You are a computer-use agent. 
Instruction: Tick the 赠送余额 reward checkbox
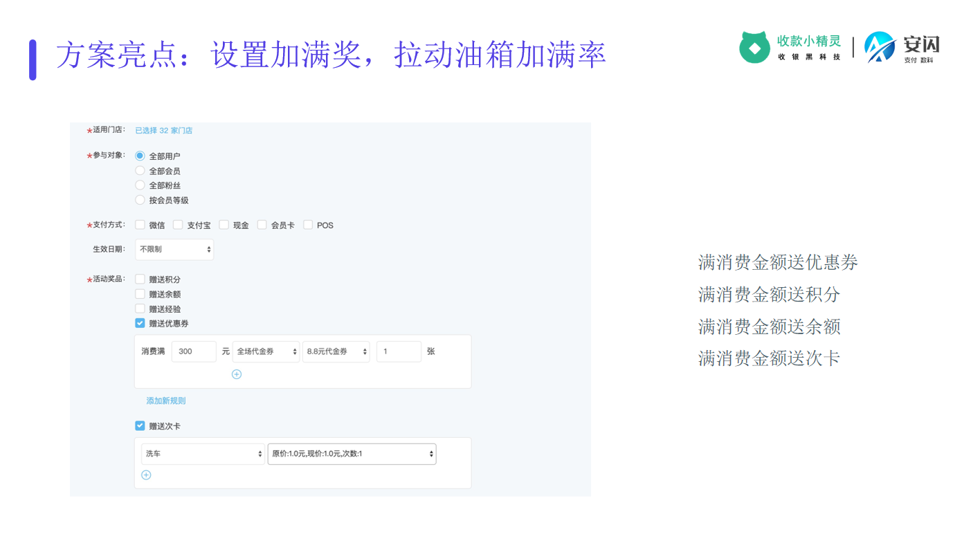(x=140, y=294)
